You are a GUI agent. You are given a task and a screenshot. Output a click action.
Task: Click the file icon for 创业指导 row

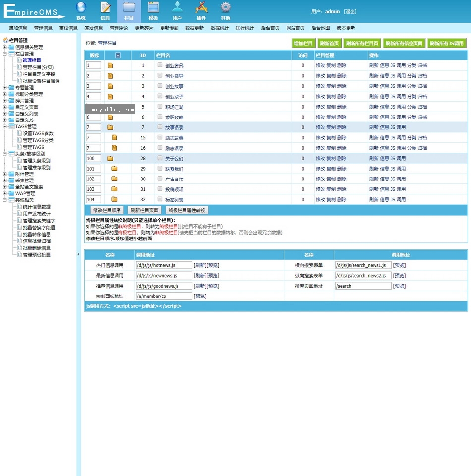[x=110, y=76]
